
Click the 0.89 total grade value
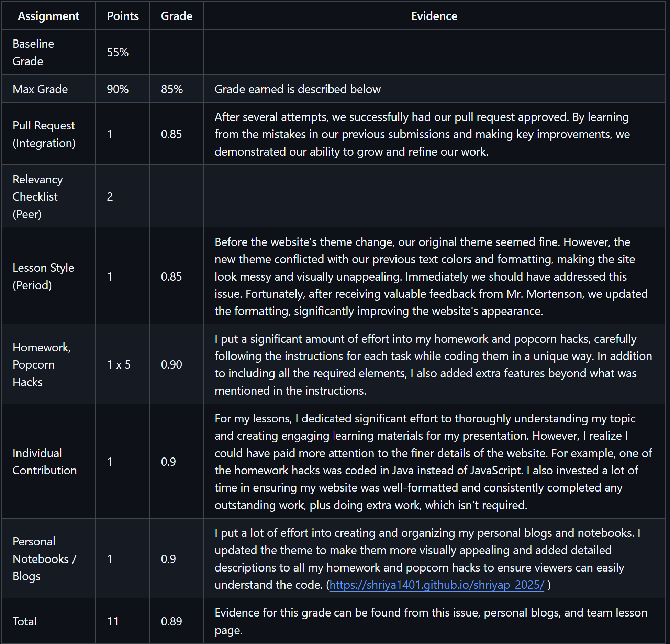tap(171, 621)
